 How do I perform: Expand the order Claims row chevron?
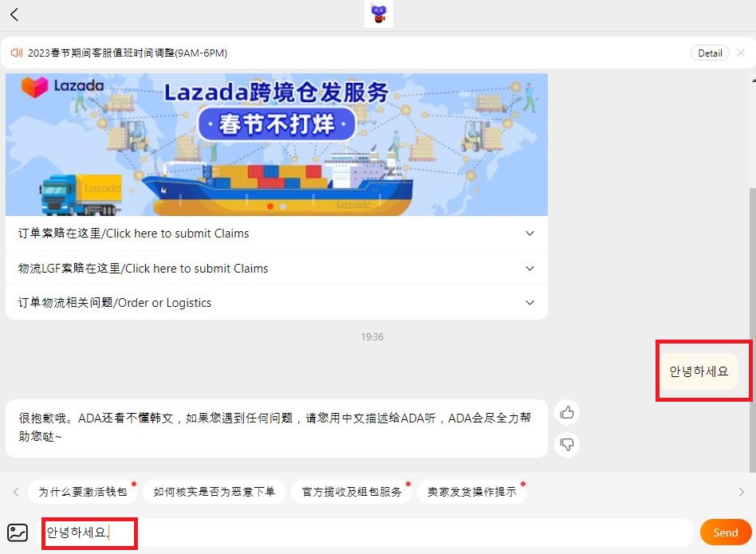[x=530, y=234]
